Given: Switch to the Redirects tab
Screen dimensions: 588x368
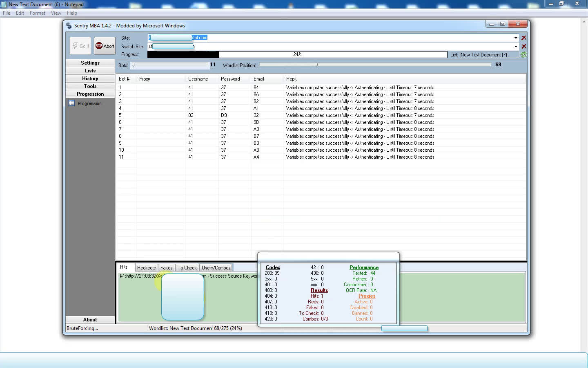Looking at the screenshot, I should pyautogui.click(x=146, y=268).
